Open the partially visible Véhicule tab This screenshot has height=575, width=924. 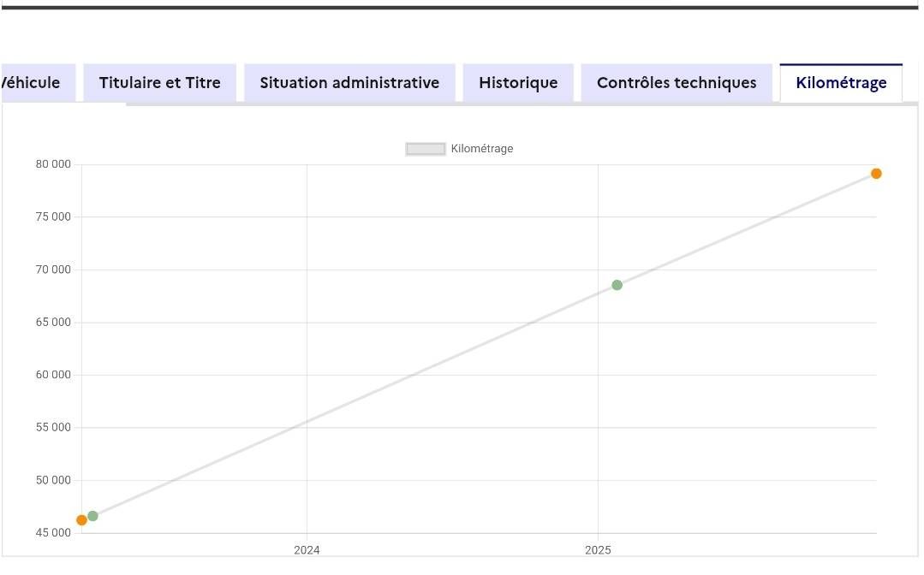pos(38,83)
